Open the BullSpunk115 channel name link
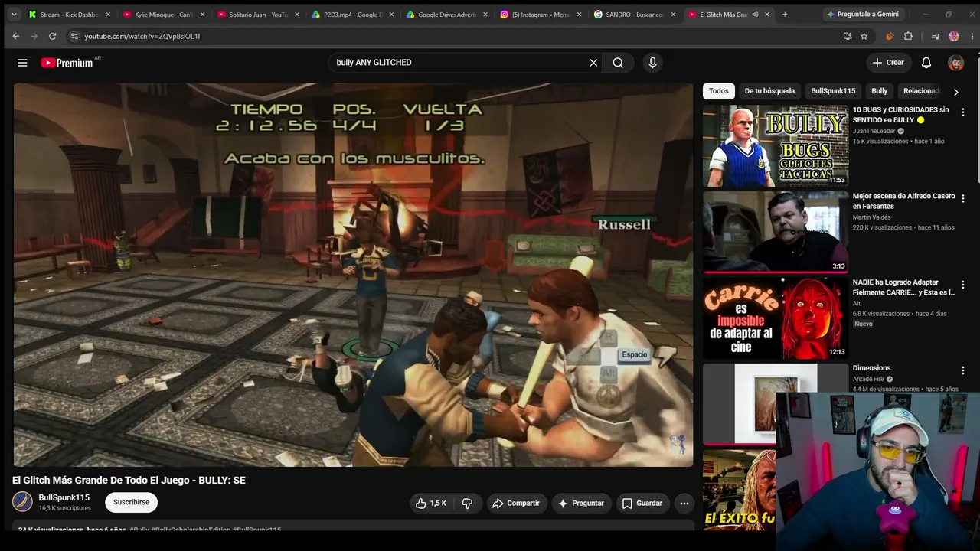 click(64, 497)
